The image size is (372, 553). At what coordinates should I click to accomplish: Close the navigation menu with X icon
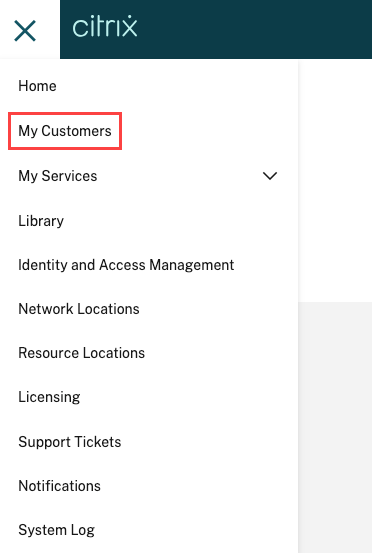25,30
